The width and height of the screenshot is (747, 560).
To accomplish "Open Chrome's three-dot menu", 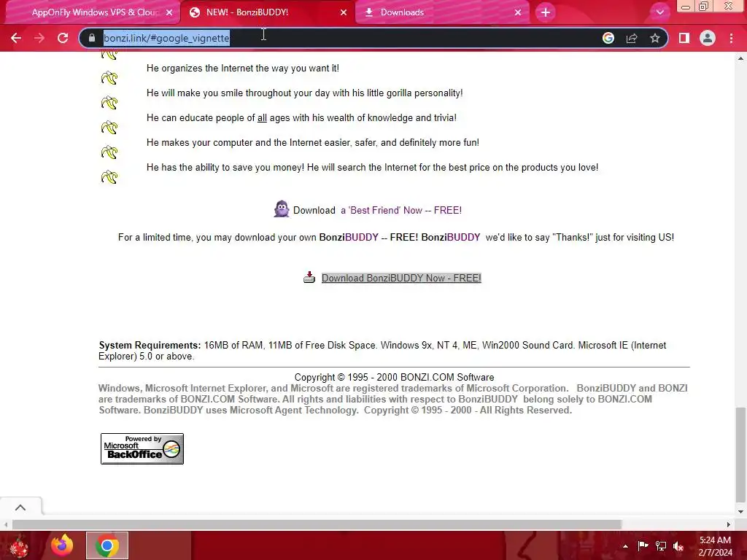I will [x=731, y=38].
